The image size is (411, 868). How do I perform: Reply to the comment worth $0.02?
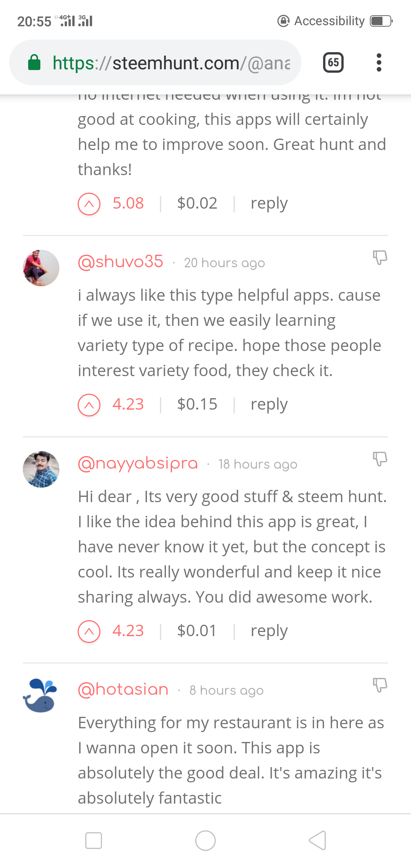point(269,204)
